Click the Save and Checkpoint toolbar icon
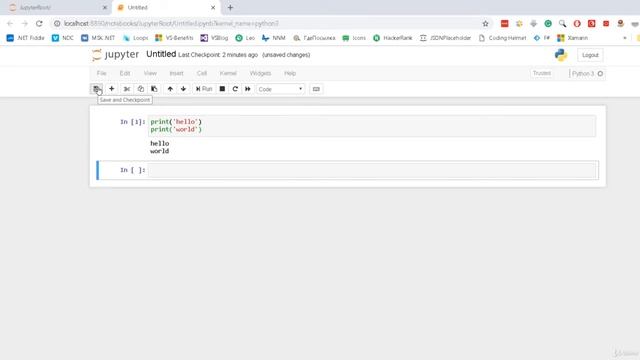Screen dimensions: 640x360 click(x=96, y=89)
